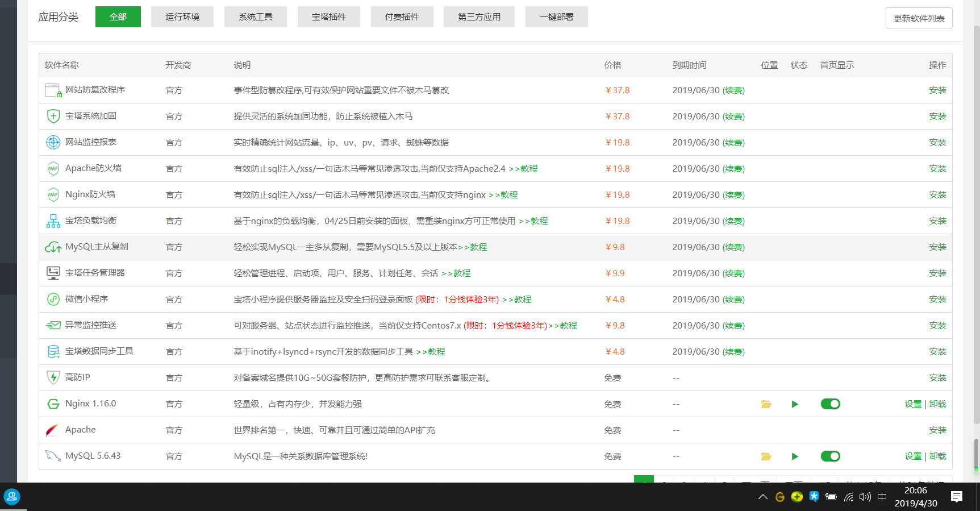Click 卸载 for Nginx 1.16.0
This screenshot has width=980, height=511.
click(938, 404)
